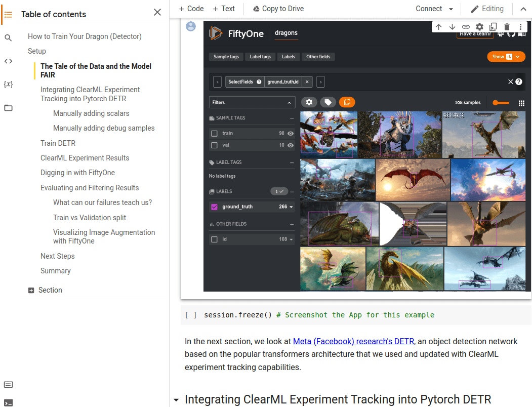Screen dimensions: 532x407
Task: Uncheck the ground_truth label checkbox
Action: point(214,207)
